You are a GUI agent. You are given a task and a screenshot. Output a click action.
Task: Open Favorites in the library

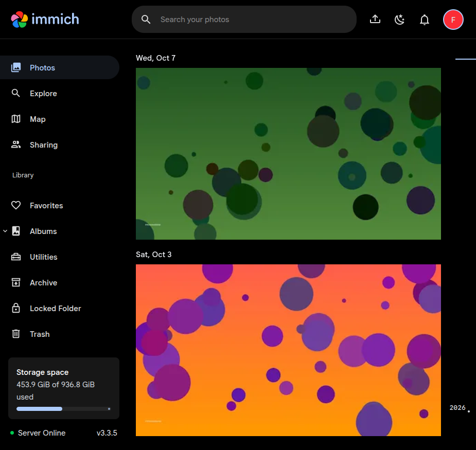click(46, 205)
